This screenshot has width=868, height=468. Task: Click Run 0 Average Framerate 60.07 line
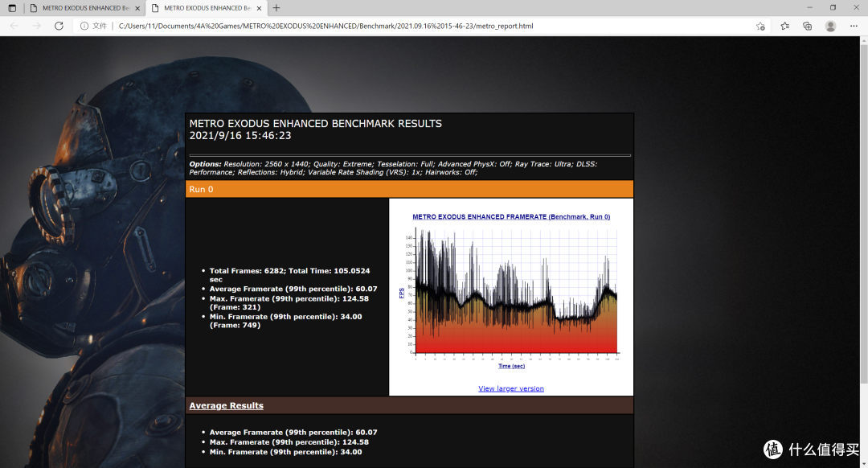click(x=293, y=289)
